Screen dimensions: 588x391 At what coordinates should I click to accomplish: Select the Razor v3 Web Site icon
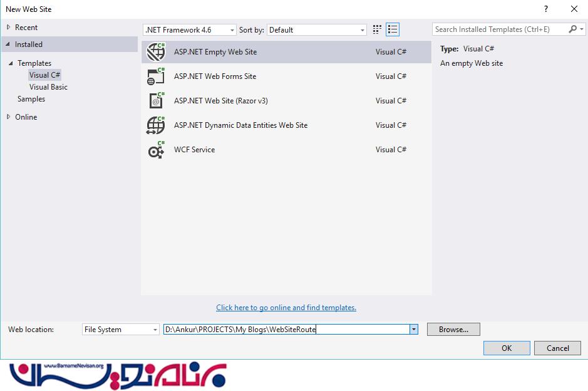click(156, 100)
